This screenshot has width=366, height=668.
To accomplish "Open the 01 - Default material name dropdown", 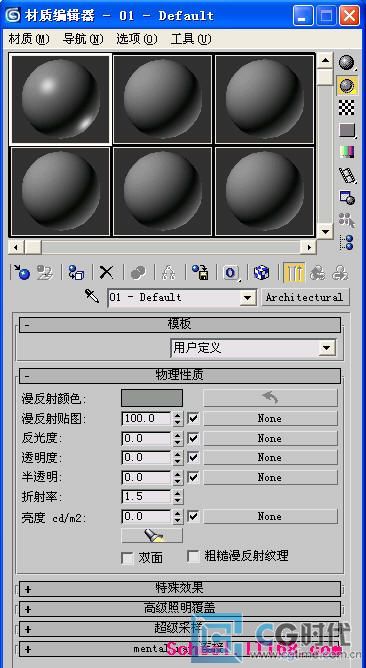I will tap(248, 298).
